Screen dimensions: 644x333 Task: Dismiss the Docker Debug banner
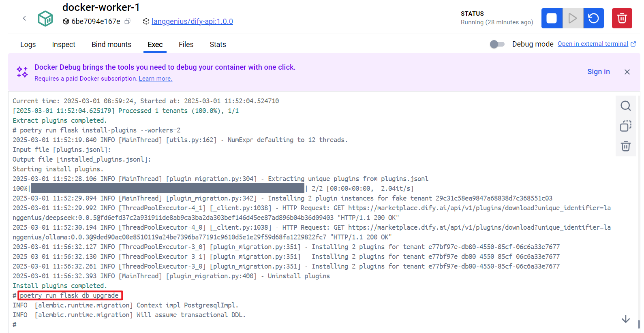point(627,72)
